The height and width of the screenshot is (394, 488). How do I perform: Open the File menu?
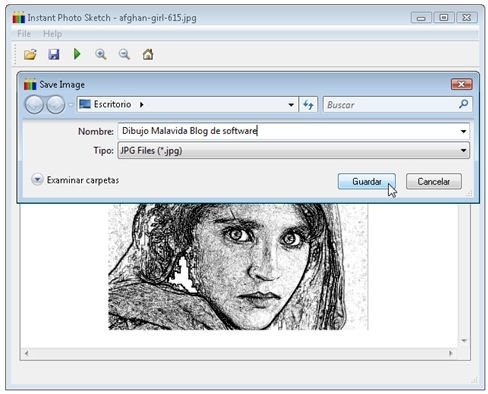[24, 34]
